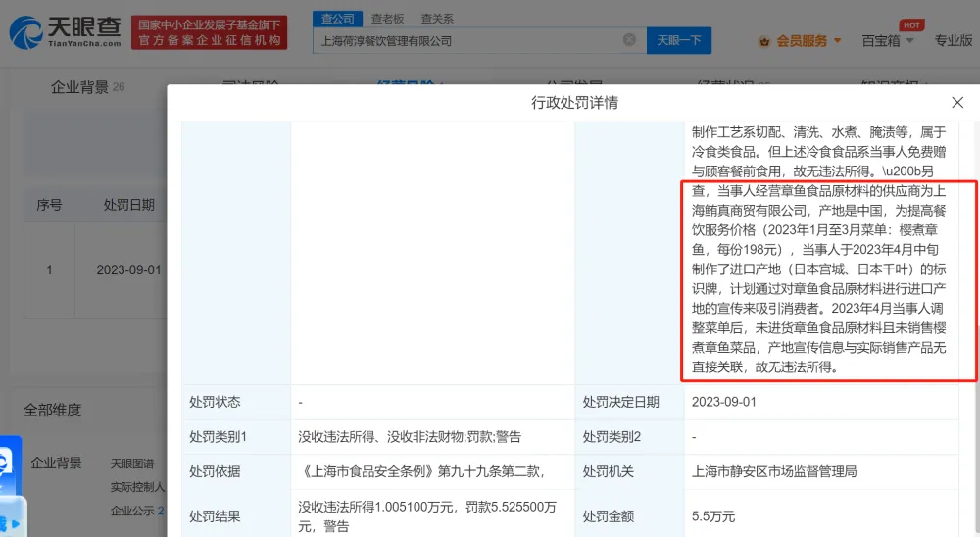
Task: Open the 企业背景 tab in background page
Action: 87,87
